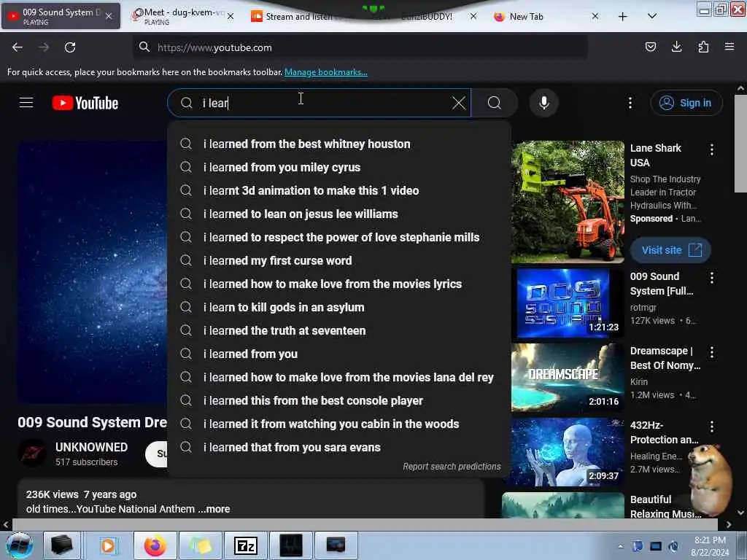The height and width of the screenshot is (560, 747).
Task: Choose suggestion i learnt 3d animation
Action: tap(339, 190)
